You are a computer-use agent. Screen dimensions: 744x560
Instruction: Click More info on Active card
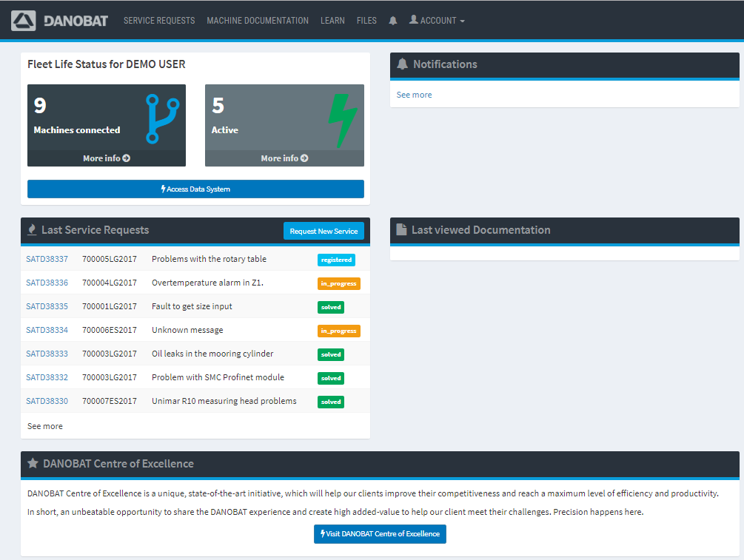point(284,158)
